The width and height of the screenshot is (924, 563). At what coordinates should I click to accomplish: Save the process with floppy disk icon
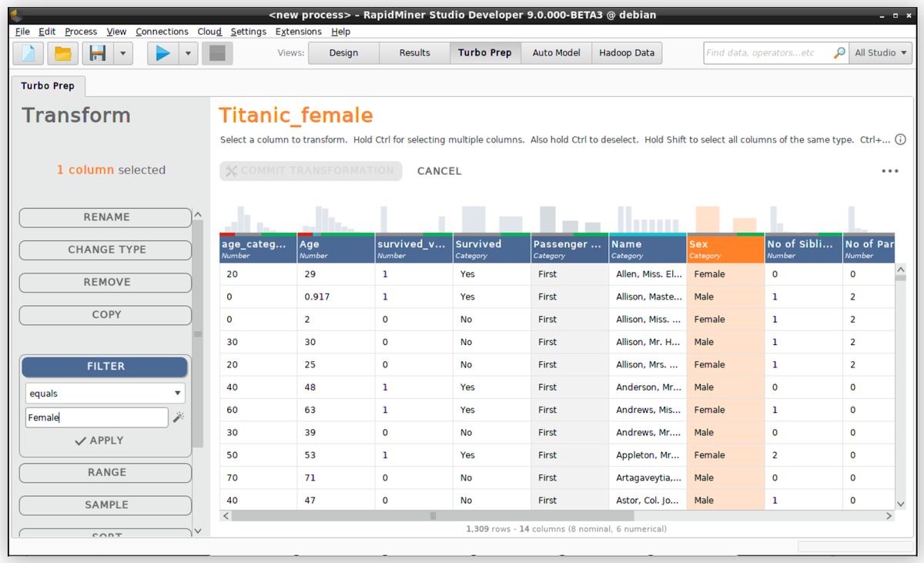click(x=98, y=53)
